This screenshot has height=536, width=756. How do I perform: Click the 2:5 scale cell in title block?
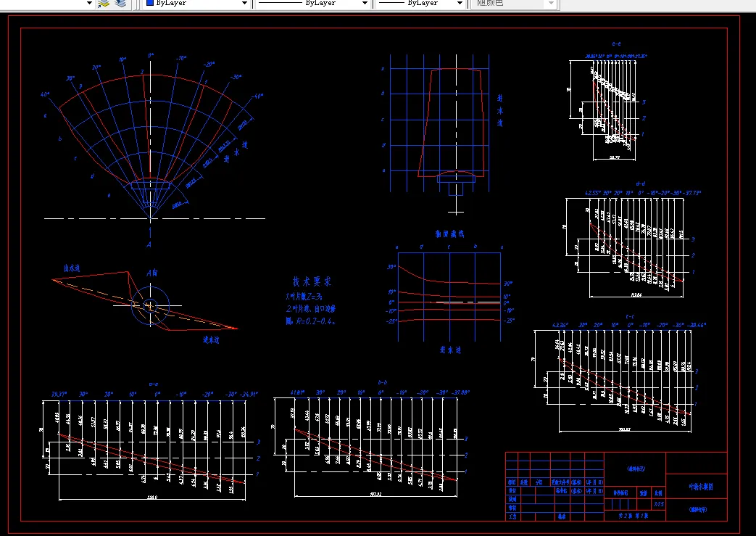(x=658, y=503)
